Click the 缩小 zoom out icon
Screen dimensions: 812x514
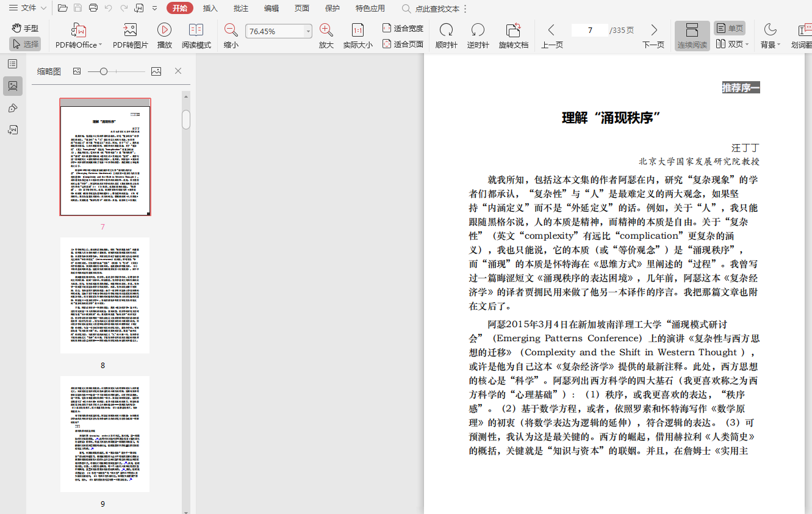[231, 35]
